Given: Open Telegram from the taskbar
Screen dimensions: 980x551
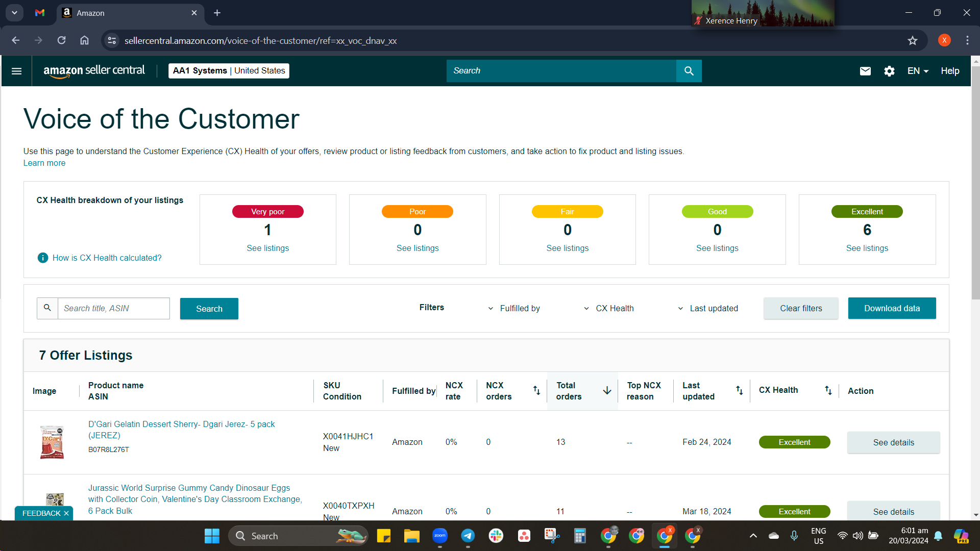Looking at the screenshot, I should point(468,536).
